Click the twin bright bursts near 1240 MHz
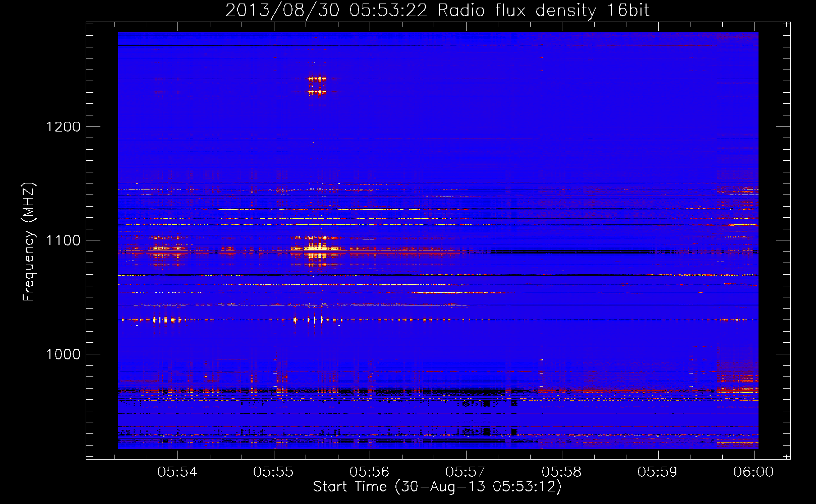This screenshot has height=504, width=816. click(317, 85)
